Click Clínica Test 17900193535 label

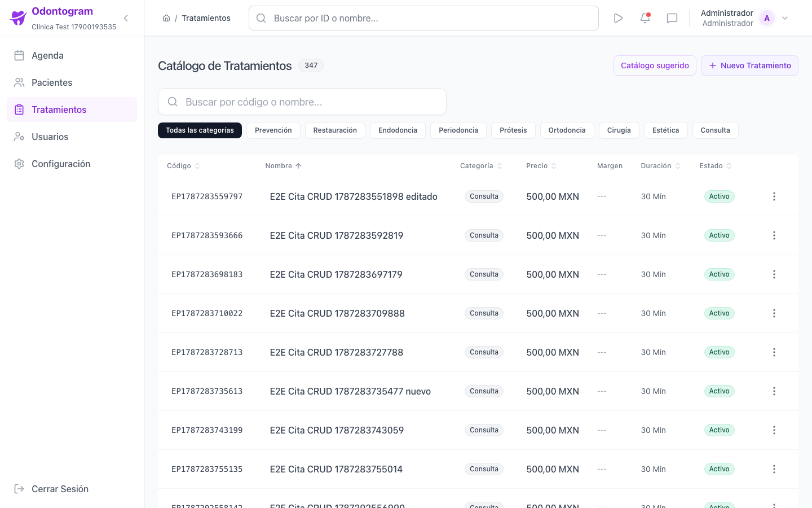click(74, 27)
